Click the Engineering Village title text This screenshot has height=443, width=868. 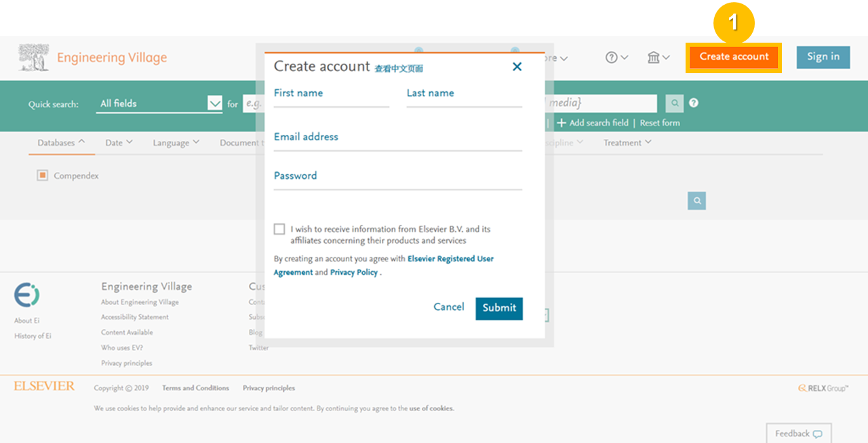click(112, 58)
